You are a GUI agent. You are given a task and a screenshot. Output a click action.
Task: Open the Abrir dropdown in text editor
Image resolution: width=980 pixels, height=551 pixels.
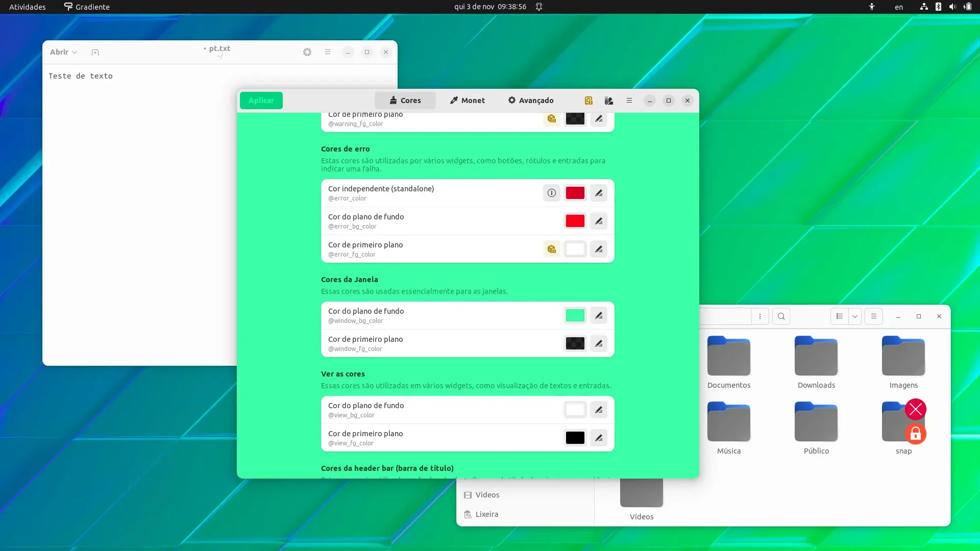point(63,52)
